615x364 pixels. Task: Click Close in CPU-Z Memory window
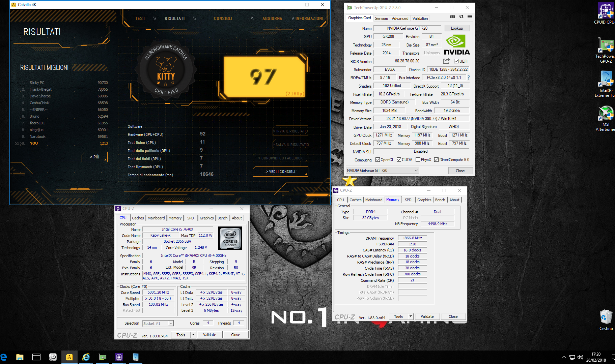point(453,316)
